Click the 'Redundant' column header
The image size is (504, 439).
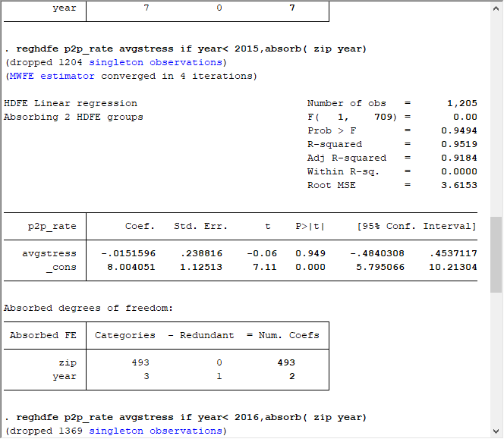click(x=206, y=335)
